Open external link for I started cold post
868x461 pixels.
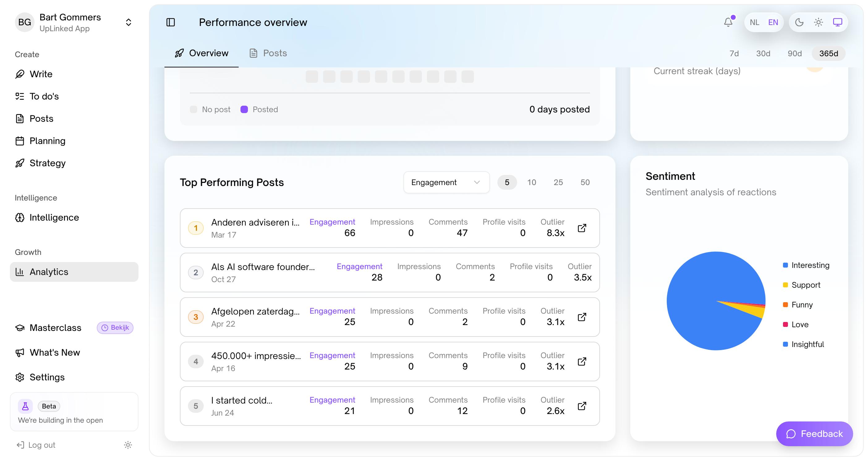[x=582, y=406]
